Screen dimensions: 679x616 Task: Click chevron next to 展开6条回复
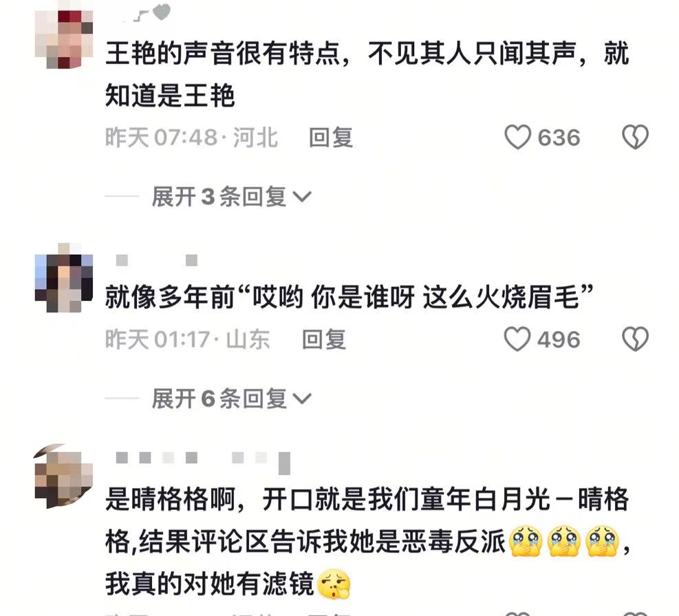[x=302, y=399]
